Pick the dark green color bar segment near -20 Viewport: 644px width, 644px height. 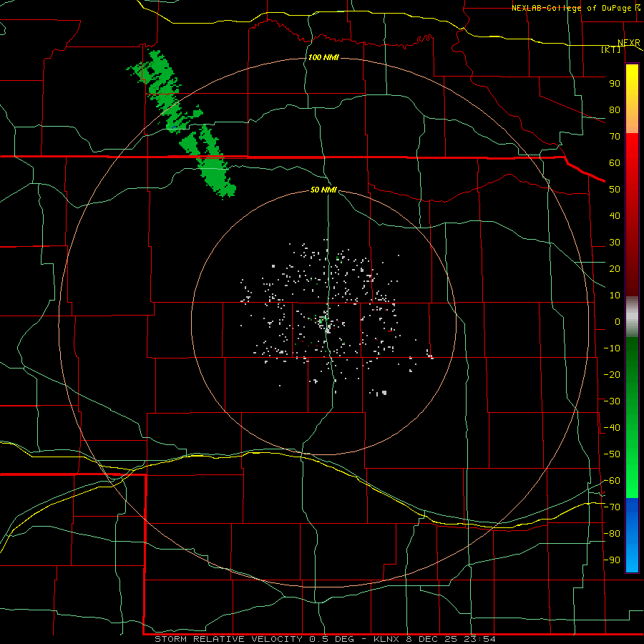(632, 370)
